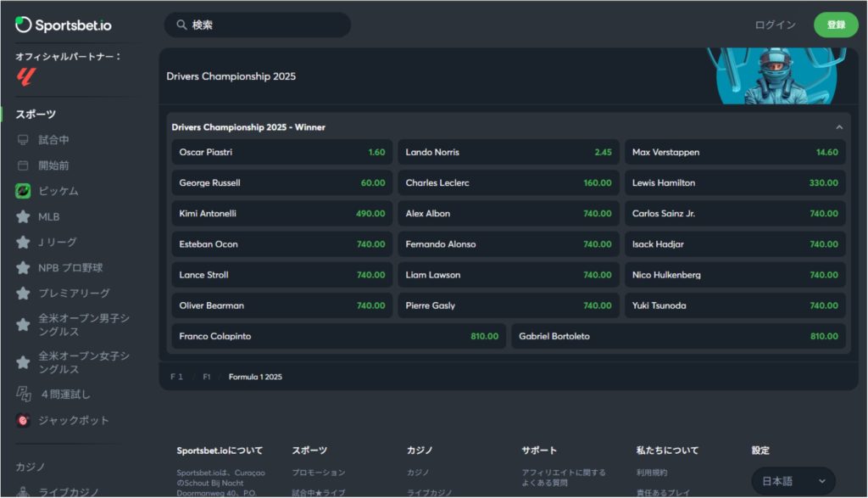Image resolution: width=868 pixels, height=498 pixels.
Task: Select MLB in the sidebar
Action: (48, 216)
